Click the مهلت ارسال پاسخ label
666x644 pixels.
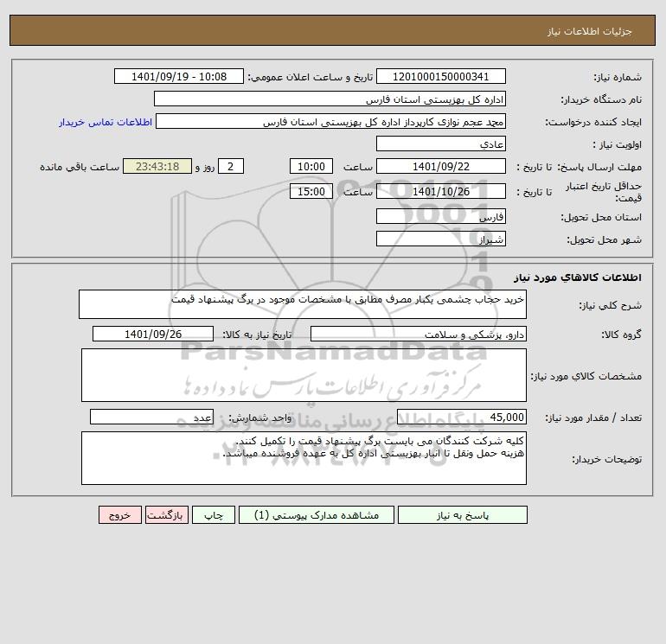(x=599, y=167)
